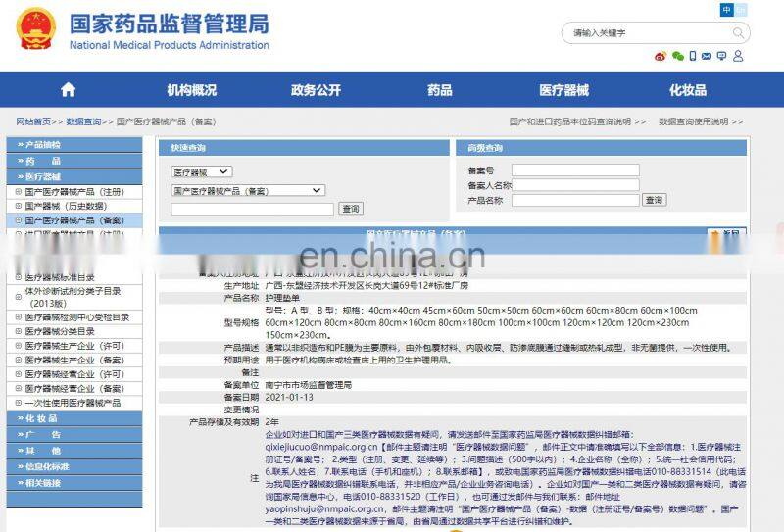
Task: Switch language to Chinese (中)
Action: click(726, 9)
